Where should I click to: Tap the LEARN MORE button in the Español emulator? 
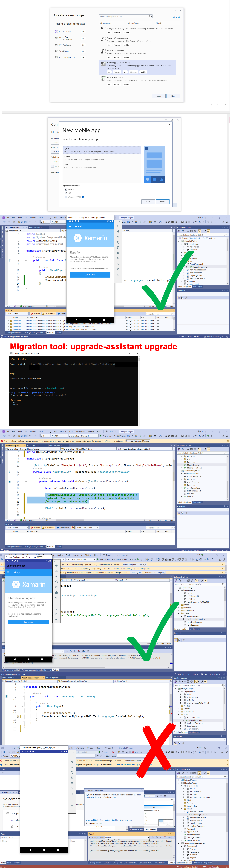pos(90,275)
